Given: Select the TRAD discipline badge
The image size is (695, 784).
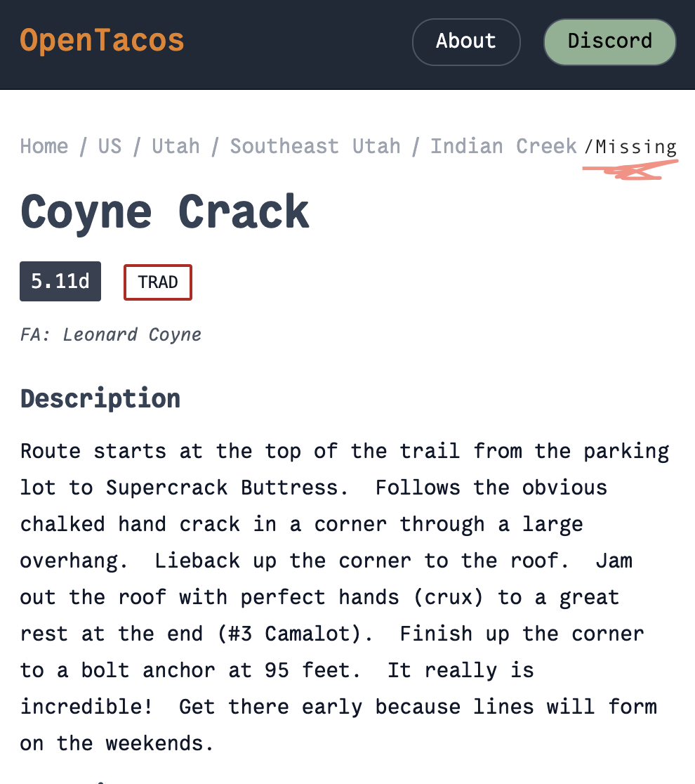Looking at the screenshot, I should 157,282.
